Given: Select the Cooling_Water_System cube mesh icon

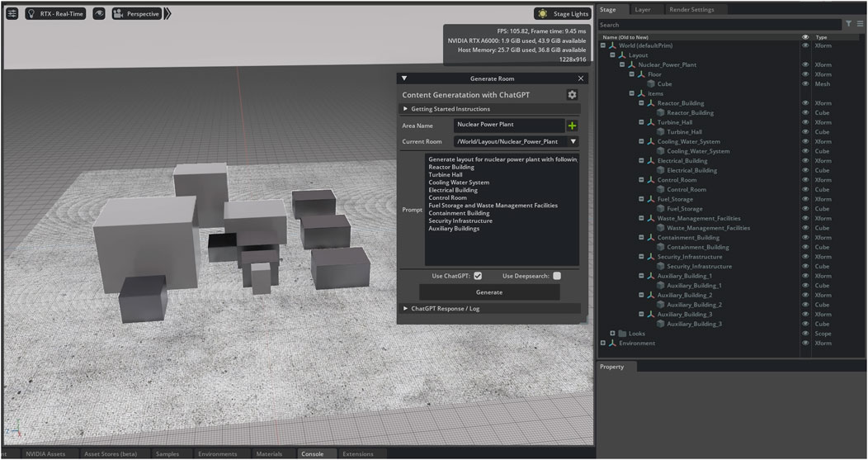Looking at the screenshot, I should (x=660, y=151).
